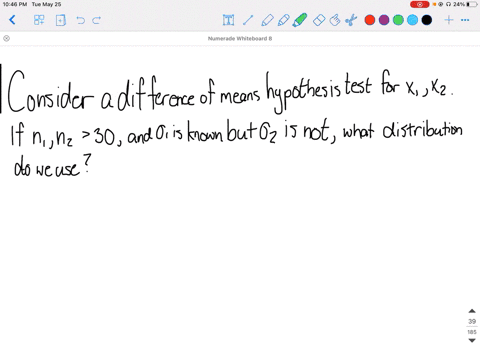This screenshot has width=480, height=360.
Task: Select the Numerade Whiteboard 8 title
Action: coord(240,39)
